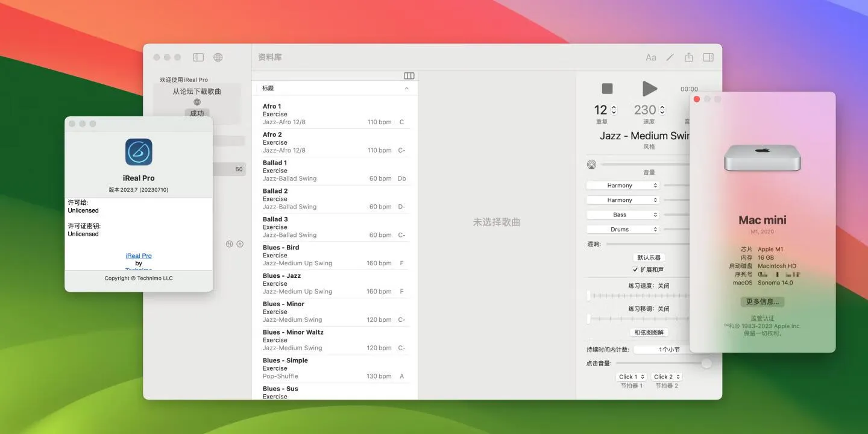
Task: Select the Sonoma 14.0 macOS version text
Action: coord(775,283)
